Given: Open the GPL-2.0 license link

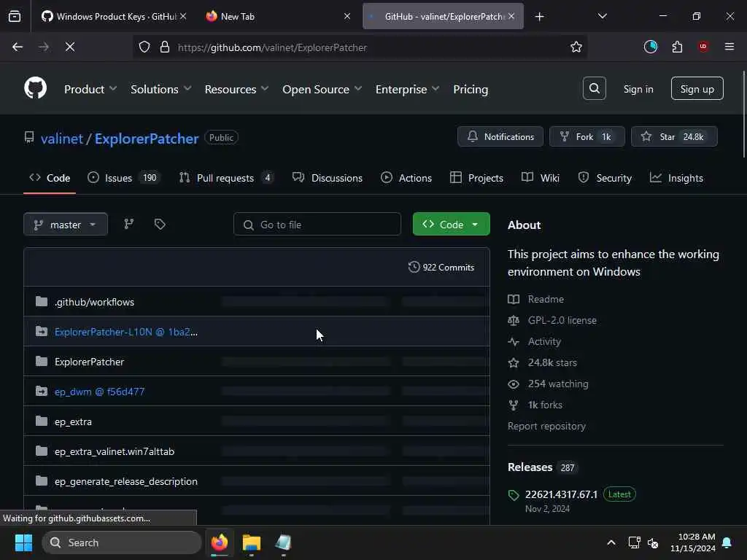Looking at the screenshot, I should click(562, 321).
